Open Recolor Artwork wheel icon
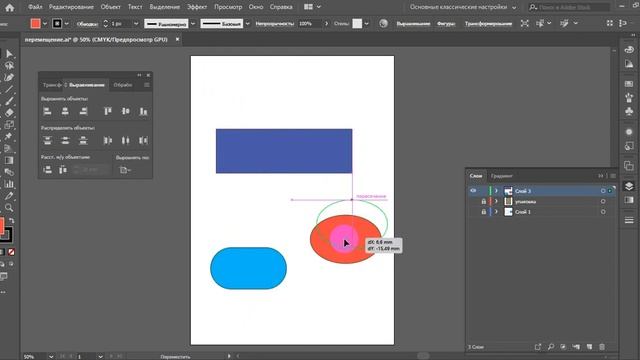 383,24
